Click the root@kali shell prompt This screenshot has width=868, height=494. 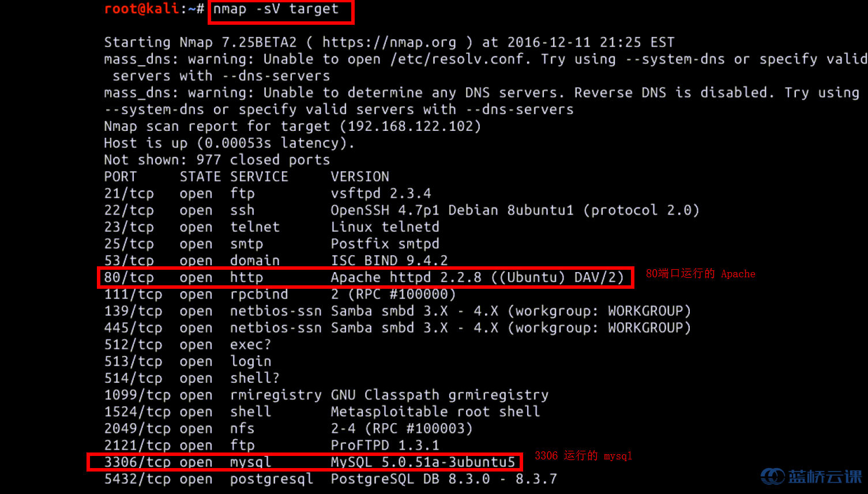(154, 9)
